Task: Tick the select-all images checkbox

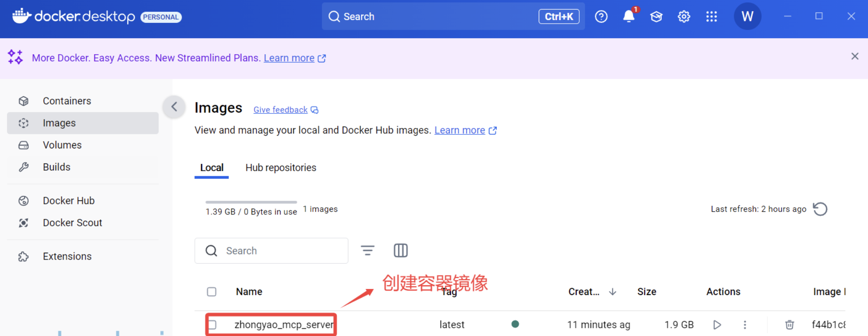Action: coord(212,292)
